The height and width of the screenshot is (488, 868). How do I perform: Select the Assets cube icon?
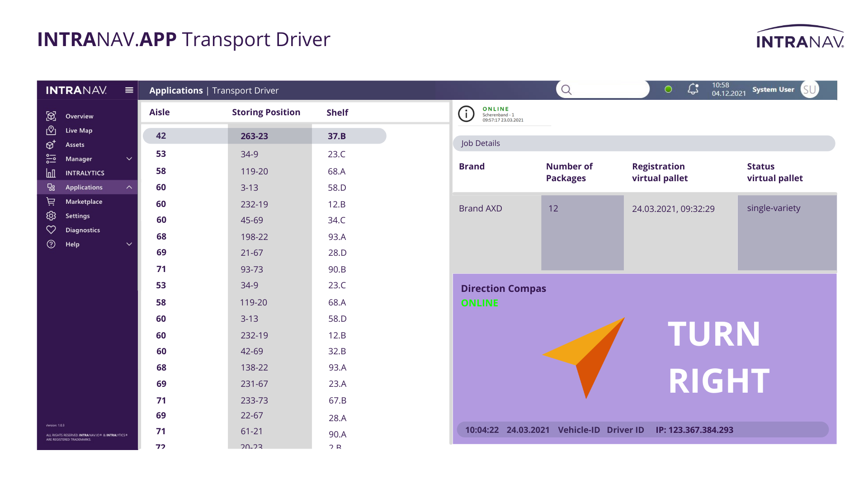51,145
